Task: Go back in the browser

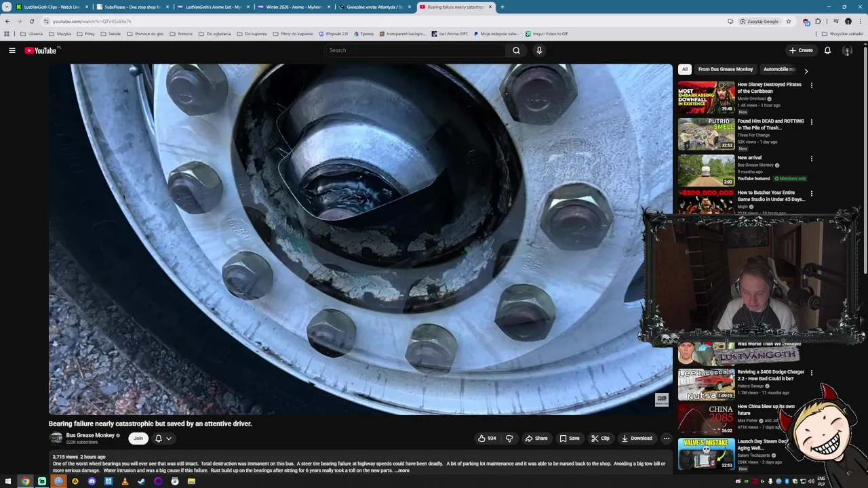Action: 7,21
